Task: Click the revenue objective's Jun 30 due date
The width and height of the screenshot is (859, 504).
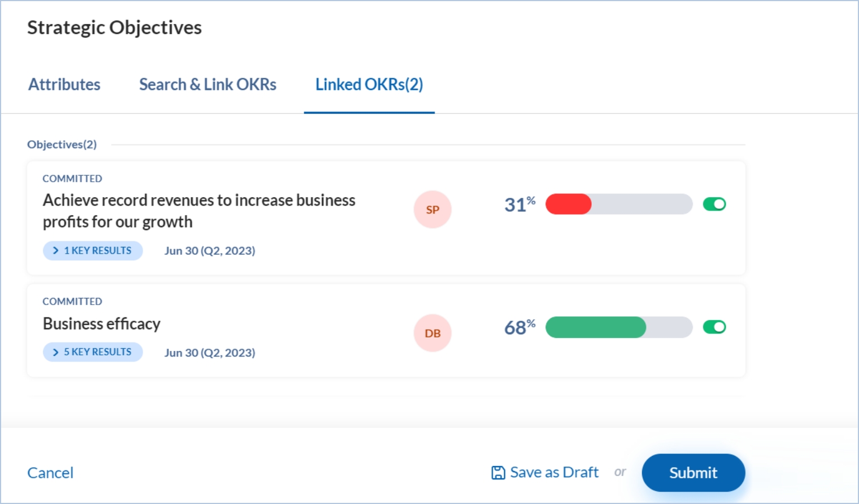Action: (210, 251)
